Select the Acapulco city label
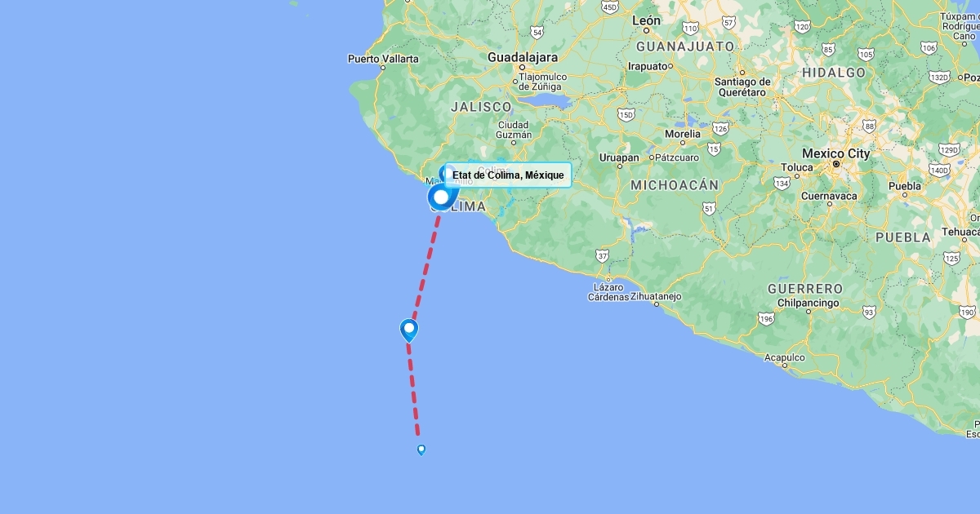Viewport: 980px width, 514px height. click(785, 357)
